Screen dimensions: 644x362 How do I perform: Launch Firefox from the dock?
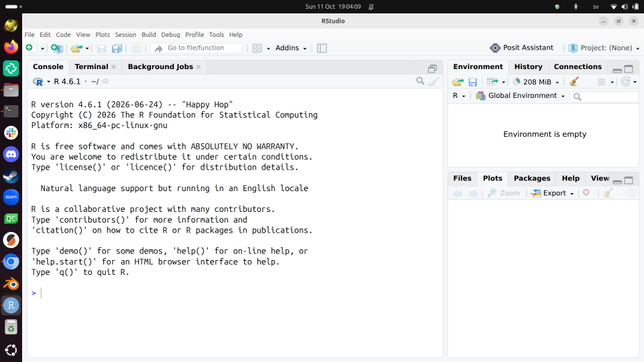coord(11,46)
